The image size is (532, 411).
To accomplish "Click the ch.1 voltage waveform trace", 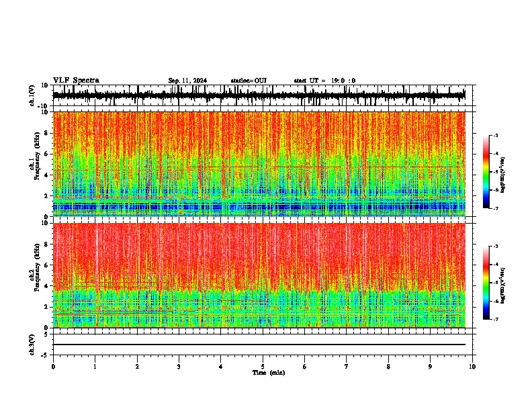I will coord(259,95).
